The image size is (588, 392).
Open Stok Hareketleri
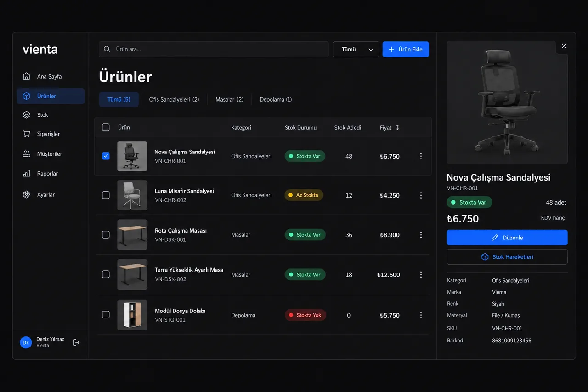(x=507, y=257)
